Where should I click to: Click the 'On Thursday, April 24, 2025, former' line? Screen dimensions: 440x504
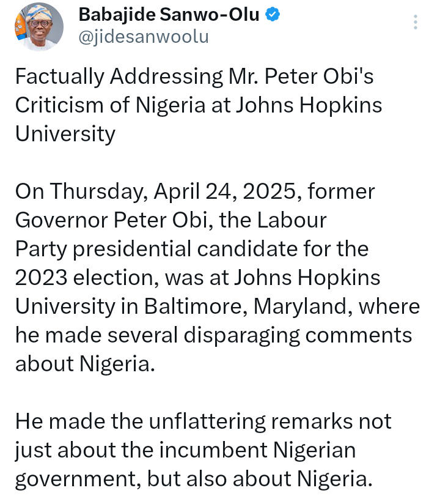[x=195, y=192]
